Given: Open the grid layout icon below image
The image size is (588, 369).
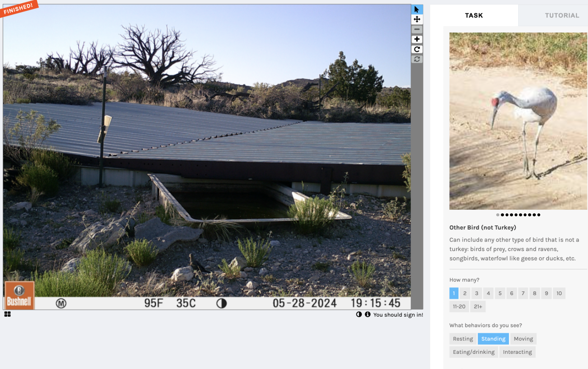Looking at the screenshot, I should [x=7, y=314].
